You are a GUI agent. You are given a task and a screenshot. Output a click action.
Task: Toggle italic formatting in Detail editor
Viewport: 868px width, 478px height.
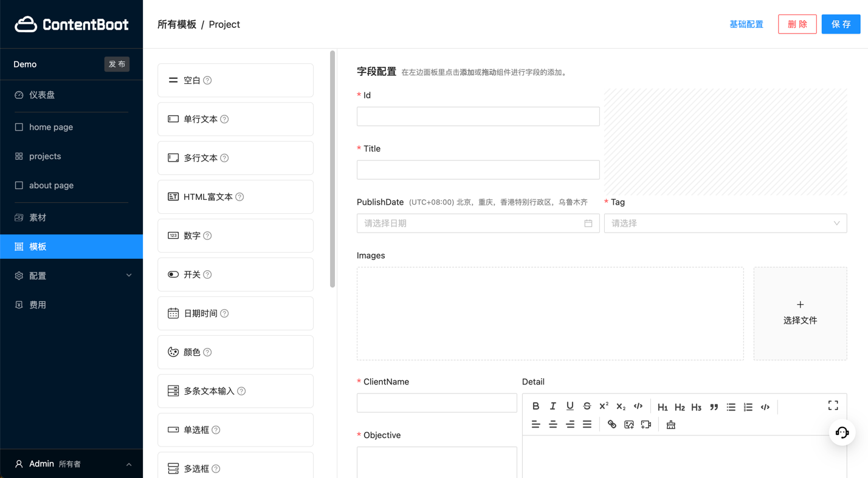(553, 406)
